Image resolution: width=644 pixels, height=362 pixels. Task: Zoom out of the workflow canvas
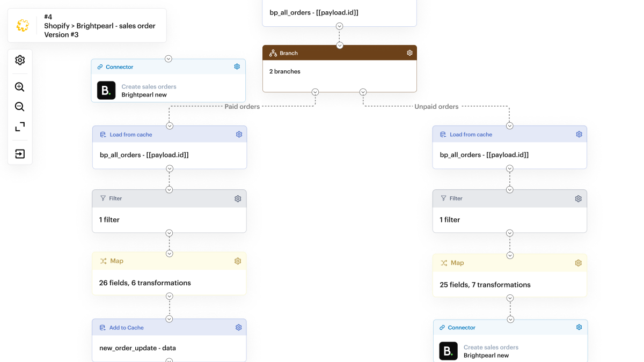20,107
